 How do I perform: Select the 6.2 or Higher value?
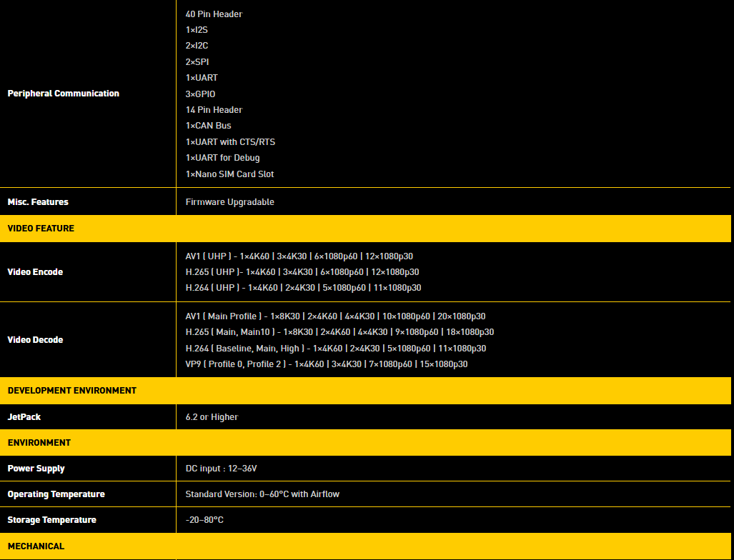click(212, 417)
